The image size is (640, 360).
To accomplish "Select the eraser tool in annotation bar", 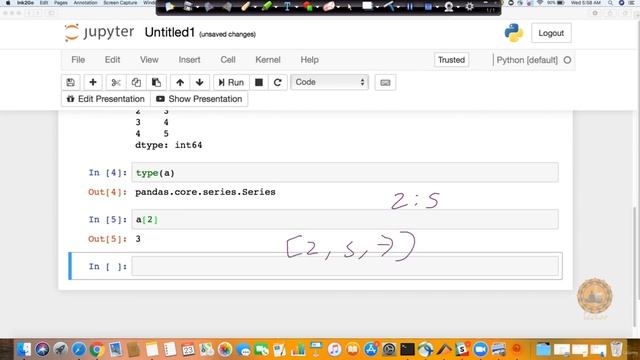I will tap(329, 7).
